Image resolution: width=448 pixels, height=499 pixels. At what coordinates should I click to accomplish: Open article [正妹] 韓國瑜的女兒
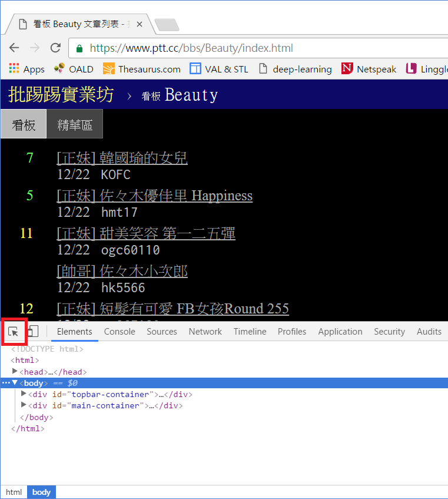point(122,158)
